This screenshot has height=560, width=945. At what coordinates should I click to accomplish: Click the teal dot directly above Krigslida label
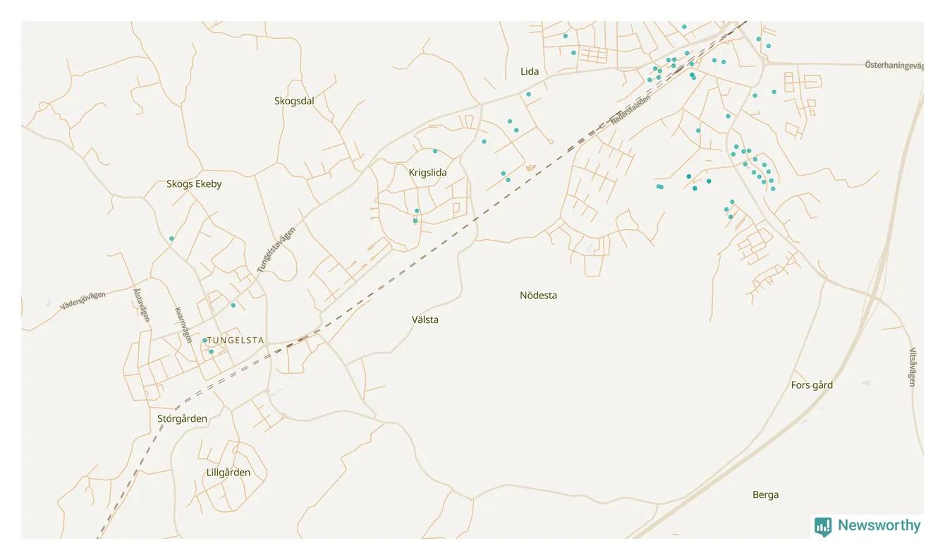[435, 151]
